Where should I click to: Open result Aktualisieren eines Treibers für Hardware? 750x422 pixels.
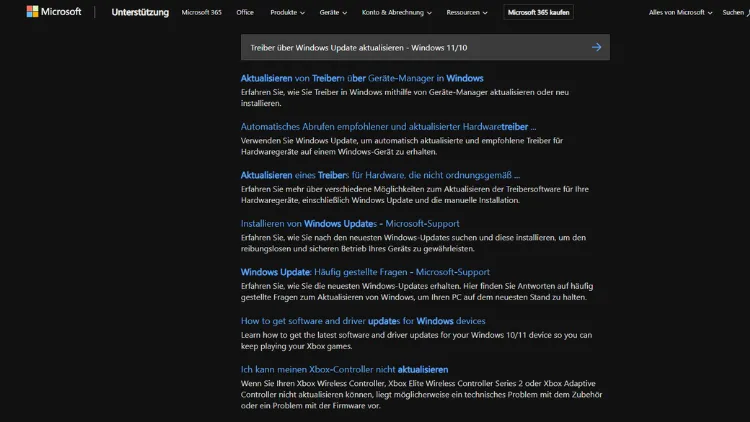380,175
